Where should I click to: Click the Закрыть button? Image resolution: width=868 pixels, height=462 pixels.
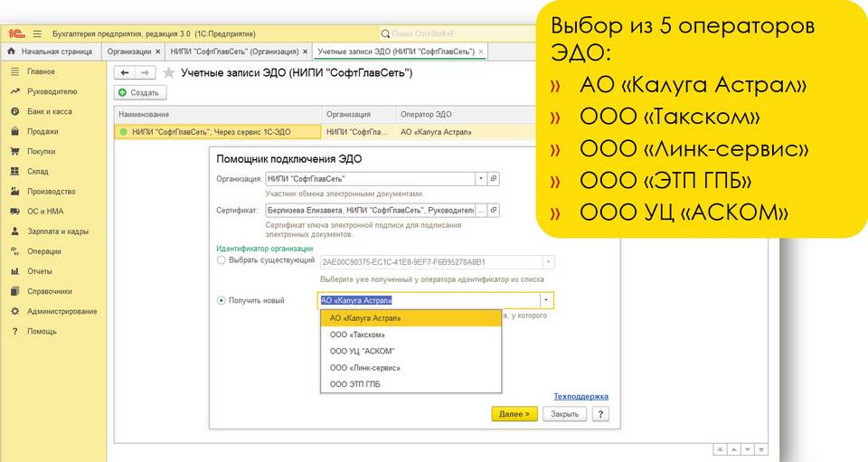tap(564, 414)
